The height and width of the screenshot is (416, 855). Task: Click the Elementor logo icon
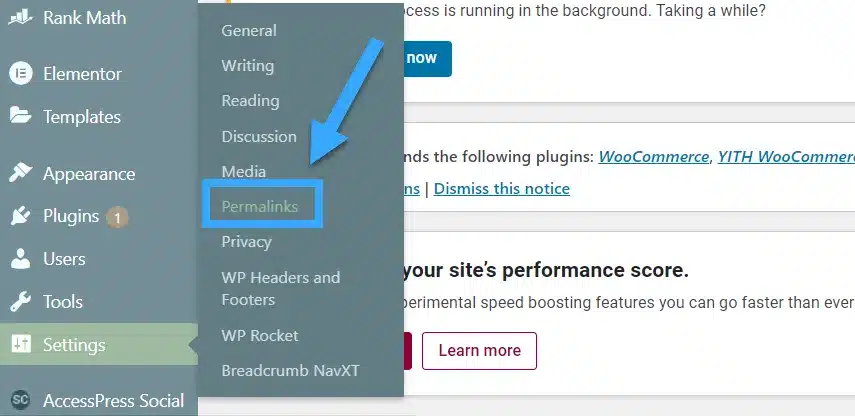point(20,74)
